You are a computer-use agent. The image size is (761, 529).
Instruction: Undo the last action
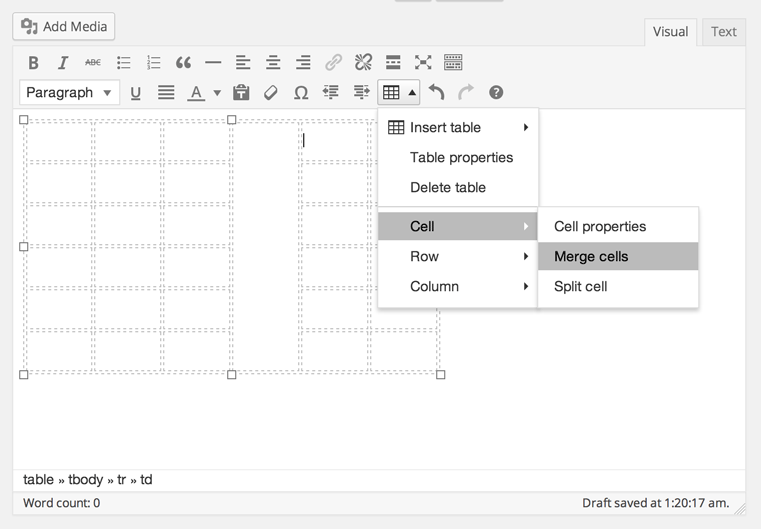pyautogui.click(x=436, y=93)
